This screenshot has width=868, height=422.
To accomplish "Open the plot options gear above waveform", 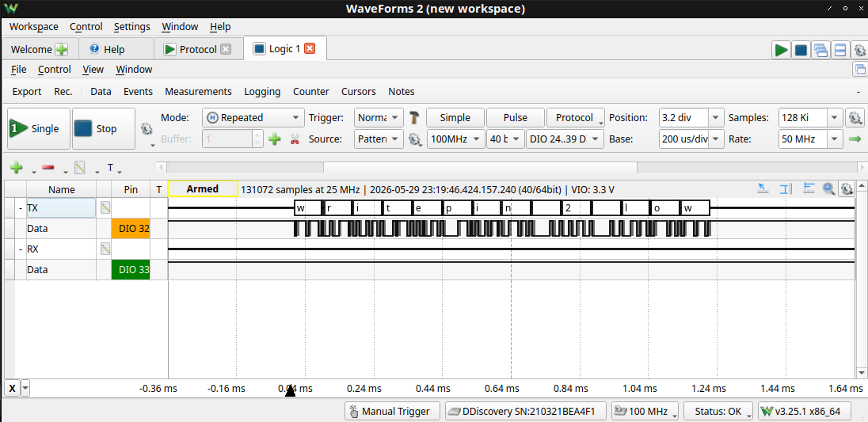I will (x=846, y=188).
